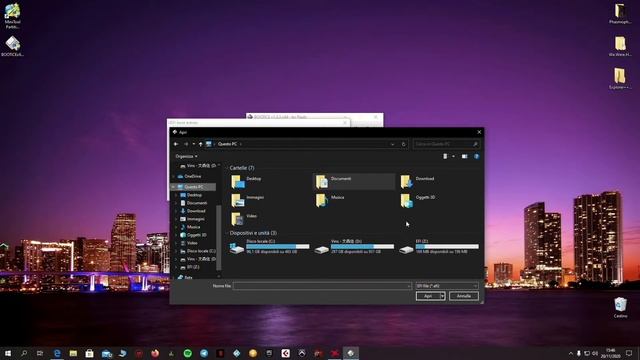The width and height of the screenshot is (640, 360).
Task: Open the Apri button split arrow
Action: (442, 296)
